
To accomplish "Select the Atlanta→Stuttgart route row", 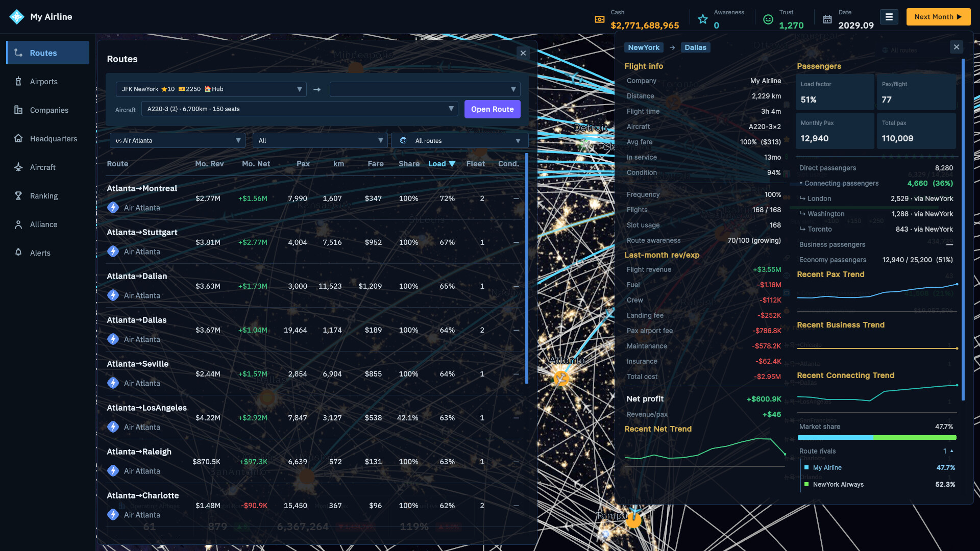I will 314,242.
